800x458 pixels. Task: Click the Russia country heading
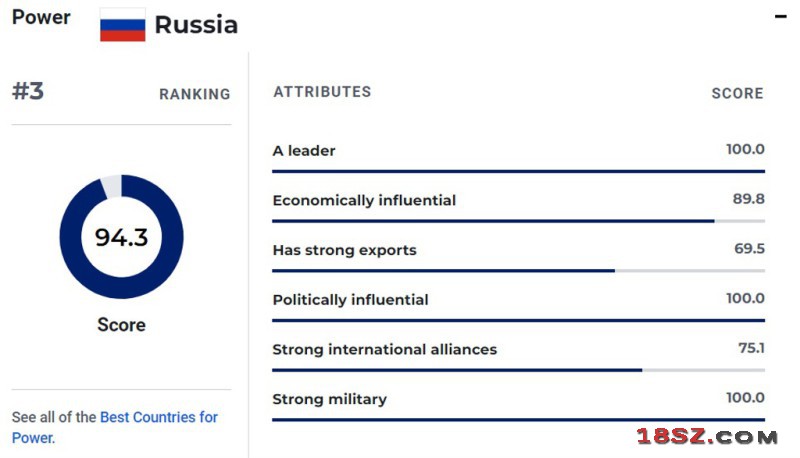[196, 25]
